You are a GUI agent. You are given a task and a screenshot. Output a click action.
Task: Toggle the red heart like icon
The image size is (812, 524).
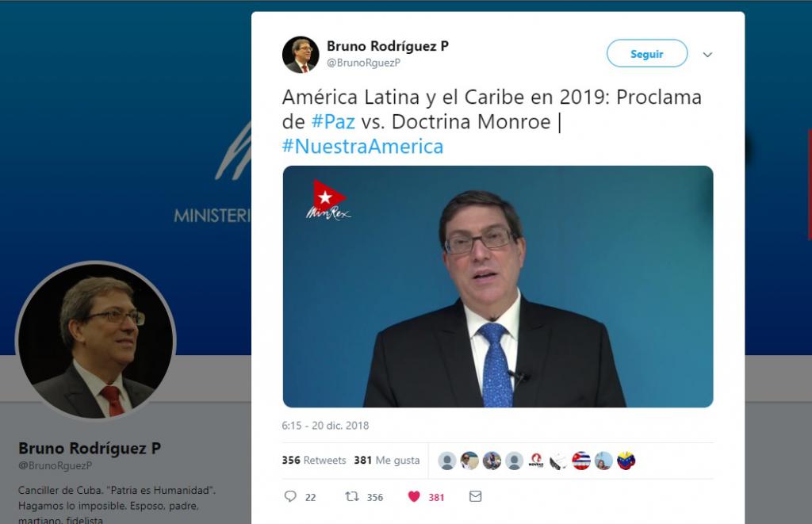pos(414,496)
